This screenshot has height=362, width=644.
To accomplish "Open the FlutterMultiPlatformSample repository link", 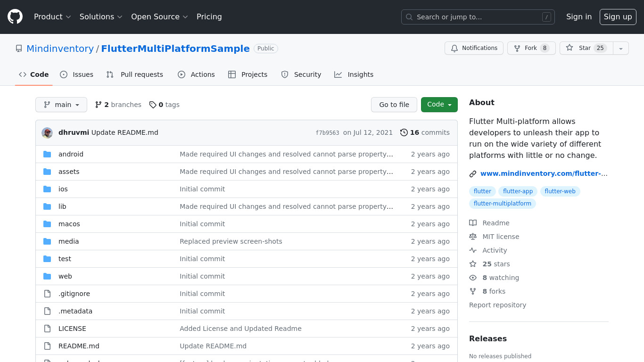I will [x=175, y=49].
